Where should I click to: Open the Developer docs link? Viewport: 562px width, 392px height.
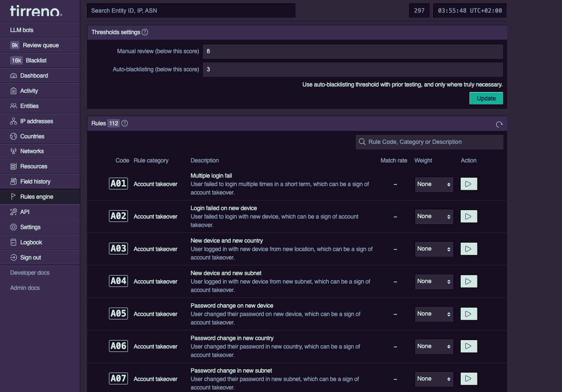(30, 273)
